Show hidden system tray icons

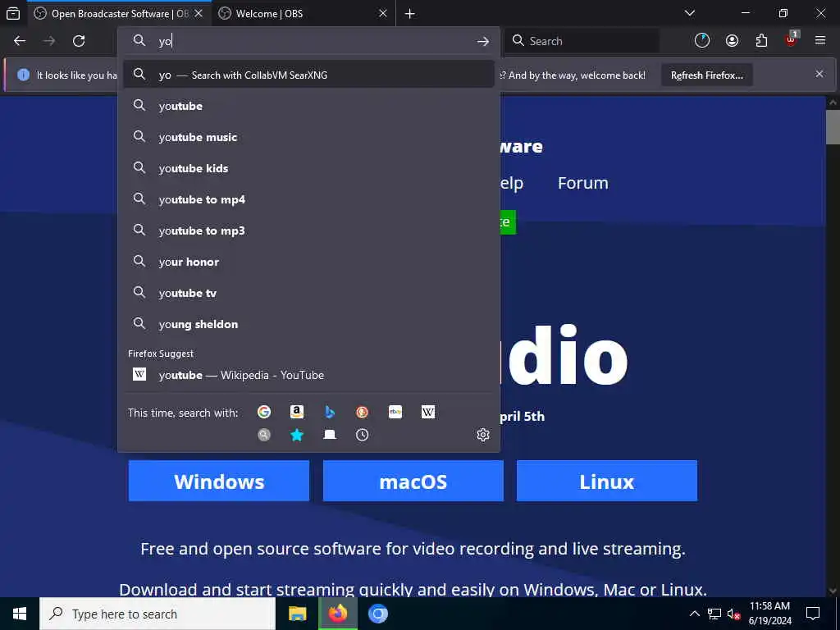694,614
